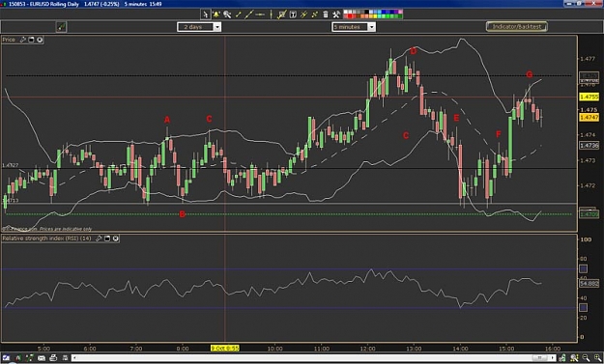Pick the black color swatch in palette

(x=366, y=12)
